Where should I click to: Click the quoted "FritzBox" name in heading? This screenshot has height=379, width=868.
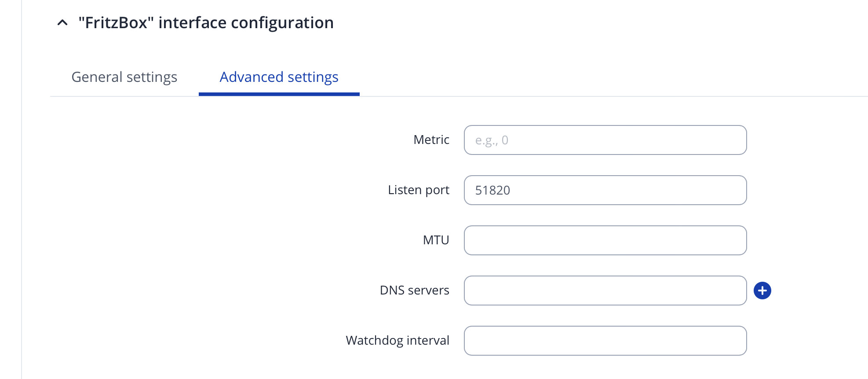(116, 22)
